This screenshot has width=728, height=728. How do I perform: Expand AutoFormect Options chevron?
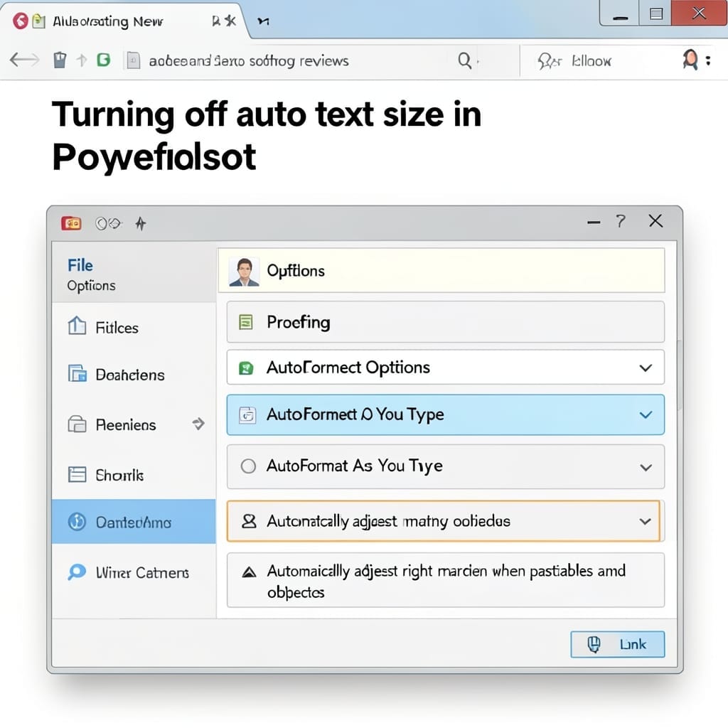(646, 368)
